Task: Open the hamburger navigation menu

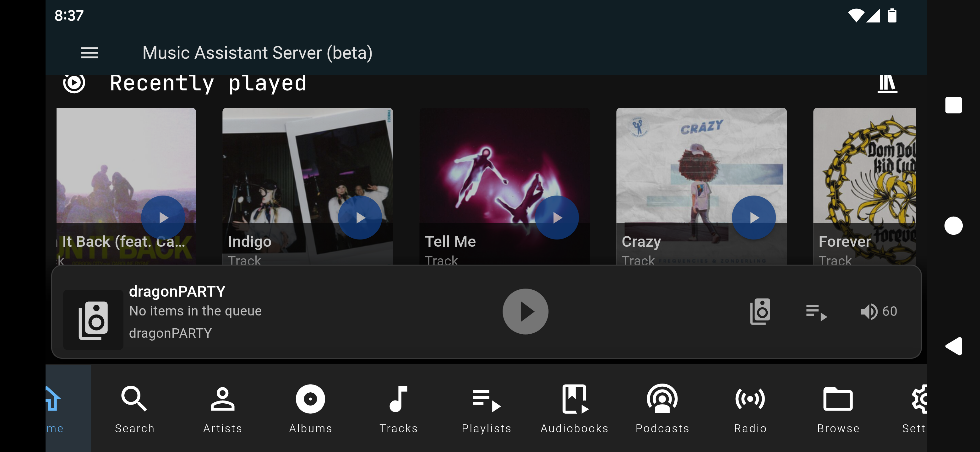Action: click(x=90, y=53)
